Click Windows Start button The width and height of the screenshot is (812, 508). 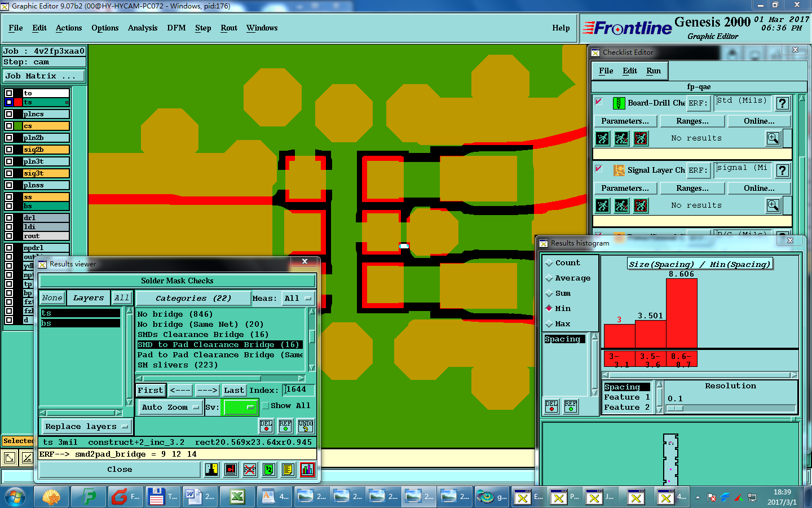point(15,497)
